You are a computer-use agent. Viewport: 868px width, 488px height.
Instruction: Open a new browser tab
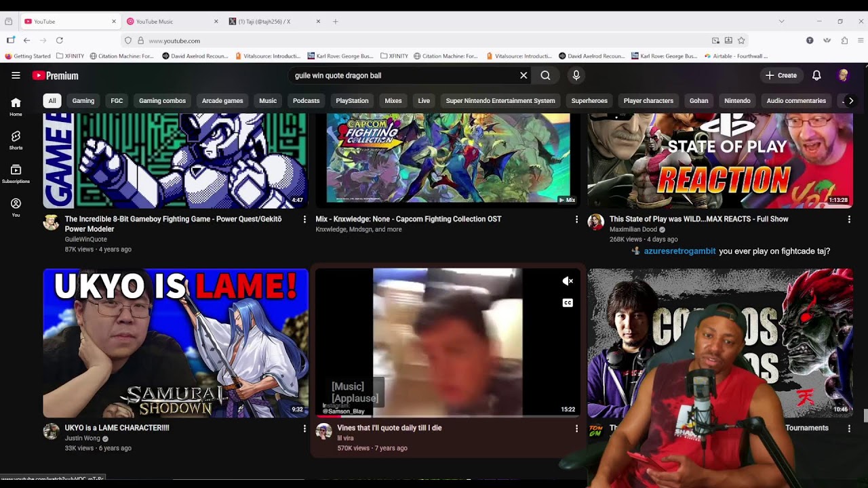335,22
